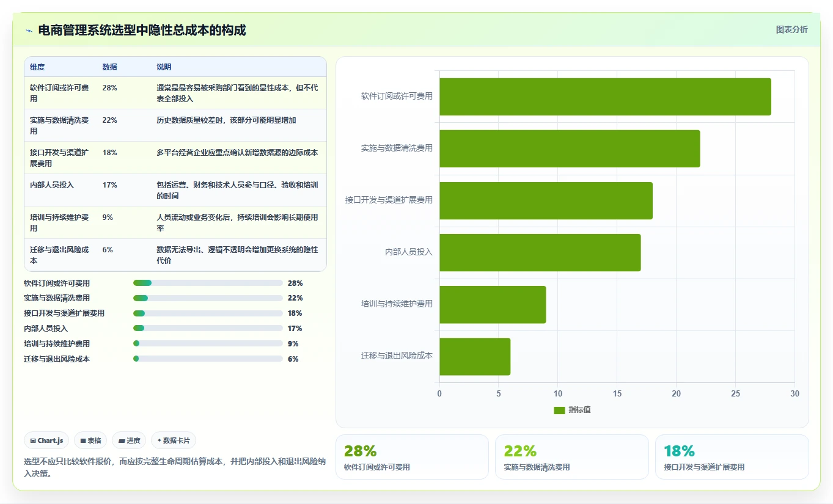Click the dashboard title 电商管理系统选型中隐性总成本的构成
The image size is (833, 504).
[142, 30]
